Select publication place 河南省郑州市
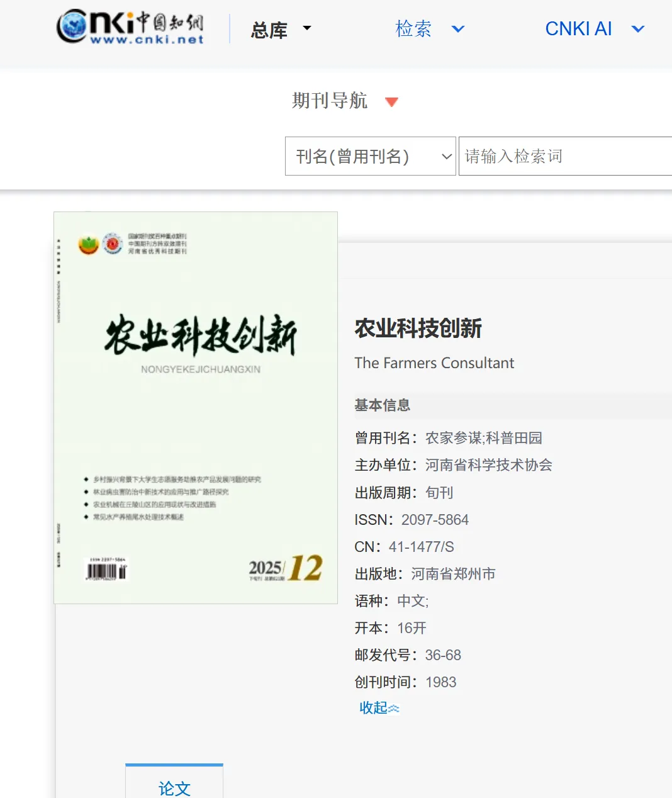The width and height of the screenshot is (672, 798). [454, 574]
